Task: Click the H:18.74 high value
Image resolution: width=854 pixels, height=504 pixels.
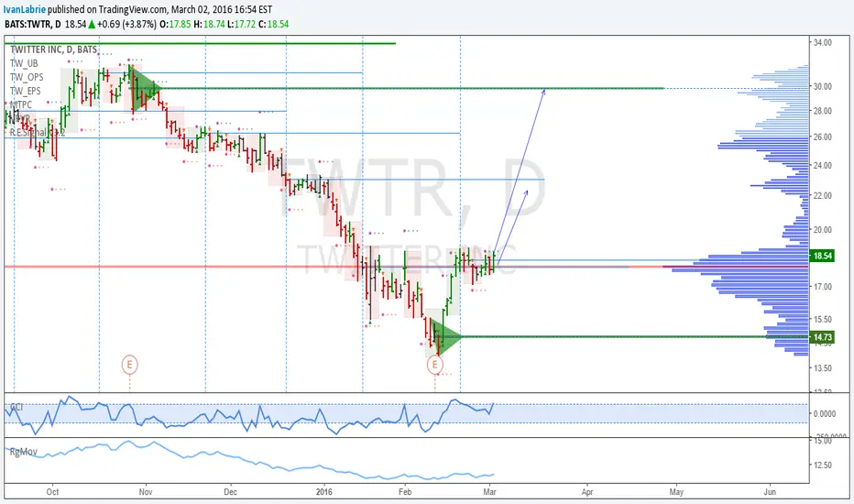Action: pos(209,24)
